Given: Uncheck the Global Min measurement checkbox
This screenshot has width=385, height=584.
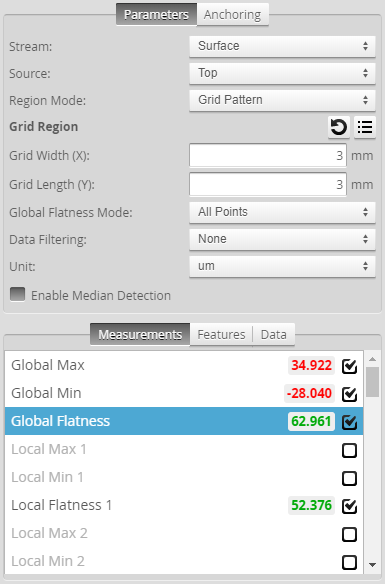Looking at the screenshot, I should coord(349,394).
